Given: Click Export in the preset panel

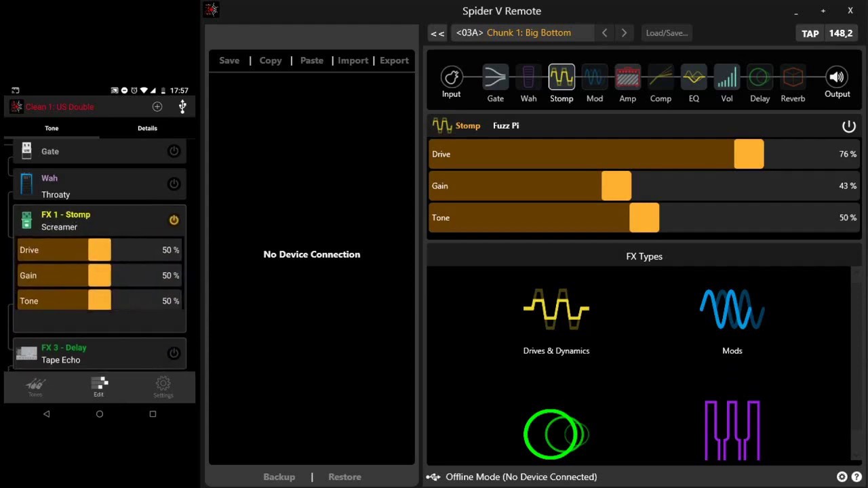Looking at the screenshot, I should coord(394,60).
